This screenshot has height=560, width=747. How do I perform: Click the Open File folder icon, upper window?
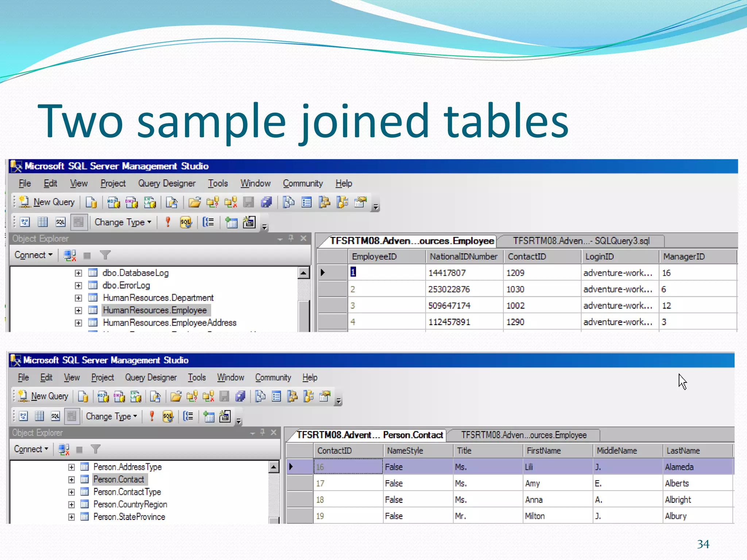[x=194, y=202]
